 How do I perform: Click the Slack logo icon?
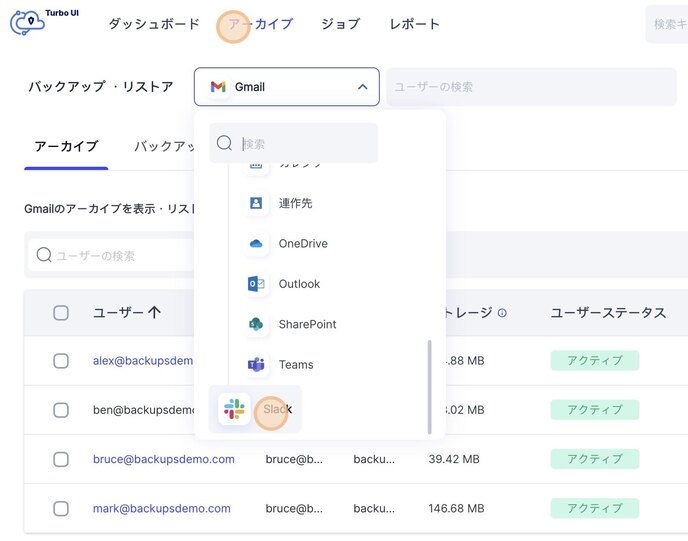pyautogui.click(x=234, y=409)
